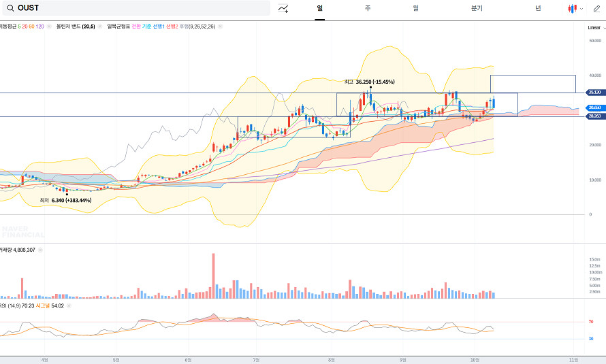The width and height of the screenshot is (606, 364).
Task: Click the 50.000 price axis label
Action: 595,41
